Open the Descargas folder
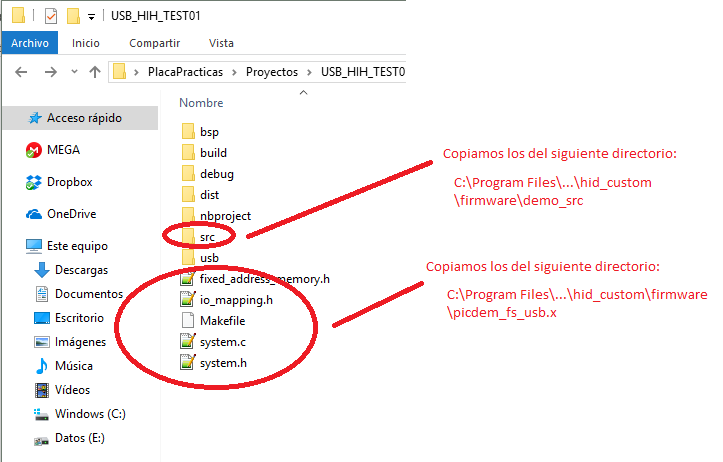This screenshot has height=462, width=723. pyautogui.click(x=82, y=270)
